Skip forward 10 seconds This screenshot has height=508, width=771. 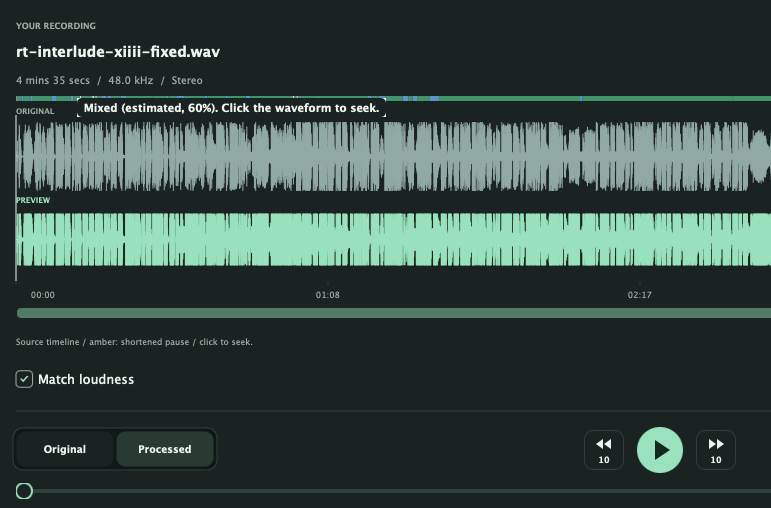pyautogui.click(x=715, y=450)
